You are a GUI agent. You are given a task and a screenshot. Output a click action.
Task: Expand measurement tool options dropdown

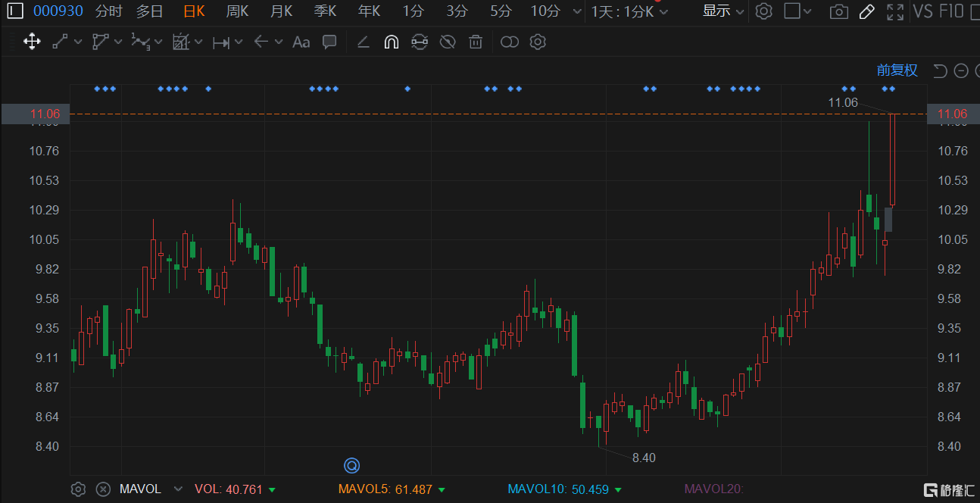[198, 42]
